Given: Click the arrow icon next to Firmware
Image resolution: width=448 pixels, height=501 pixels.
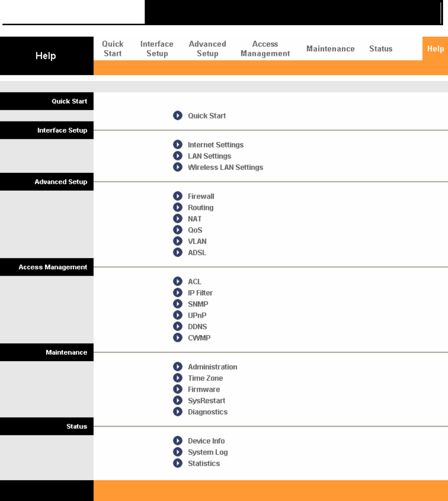Looking at the screenshot, I should (x=177, y=389).
